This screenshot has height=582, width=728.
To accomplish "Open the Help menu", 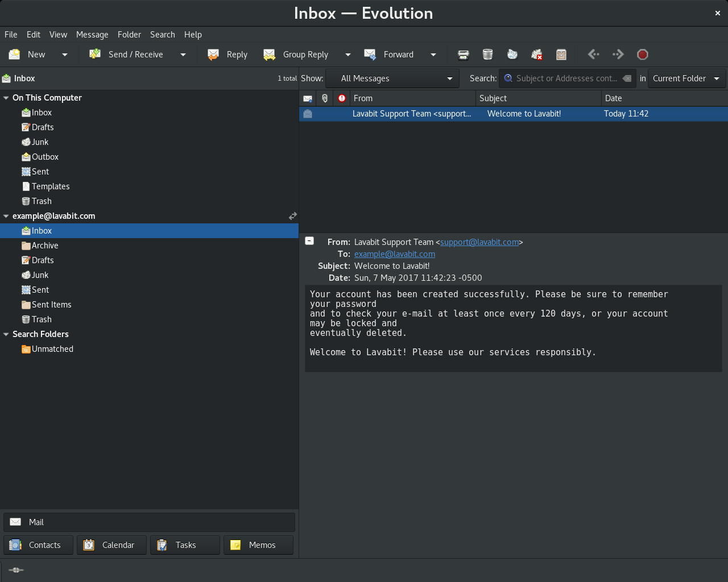I will tap(193, 35).
